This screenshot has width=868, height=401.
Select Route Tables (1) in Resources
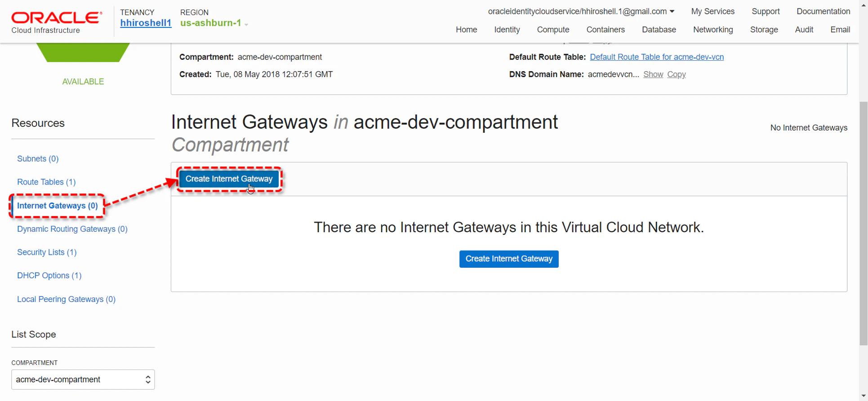click(46, 182)
